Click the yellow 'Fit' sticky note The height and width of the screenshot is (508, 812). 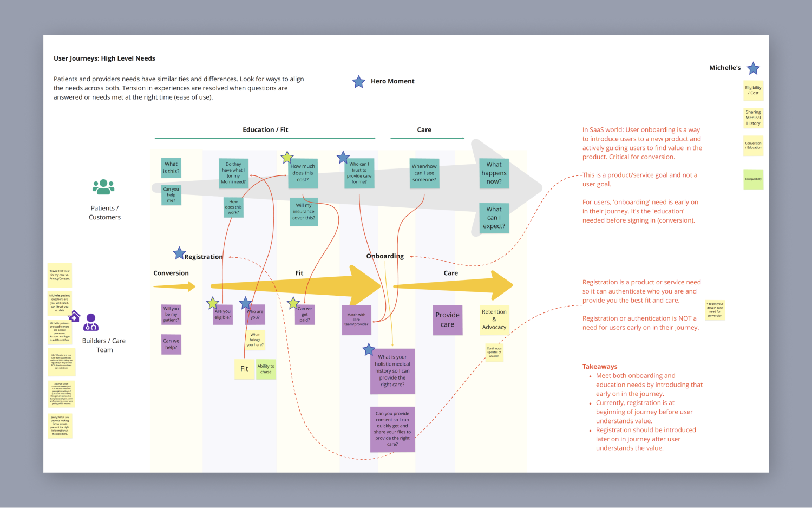click(245, 369)
